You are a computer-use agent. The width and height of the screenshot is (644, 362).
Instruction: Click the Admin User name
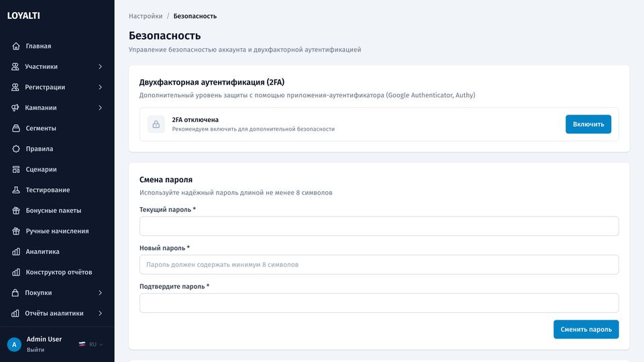point(44,339)
